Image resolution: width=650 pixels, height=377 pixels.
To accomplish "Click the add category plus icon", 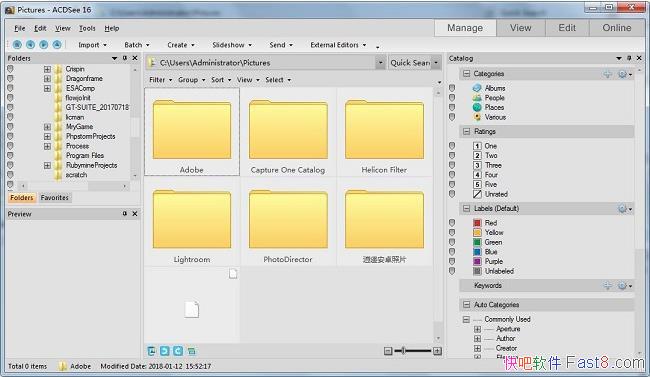I will 607,74.
